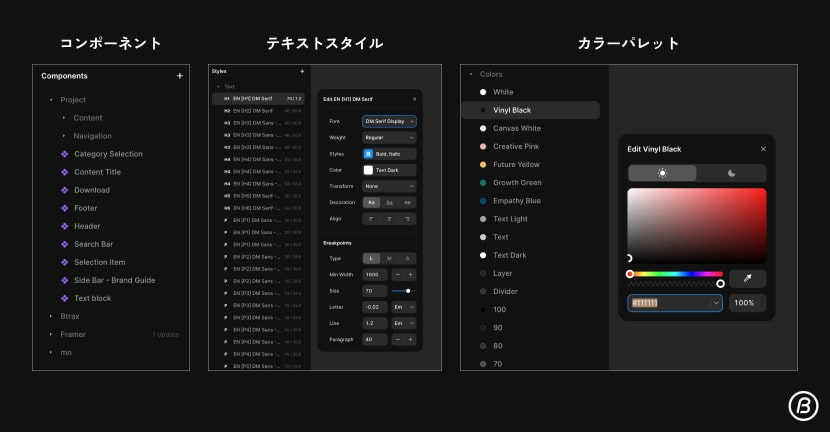Add a new component with the plus icon
The image size is (830, 432).
pos(180,76)
